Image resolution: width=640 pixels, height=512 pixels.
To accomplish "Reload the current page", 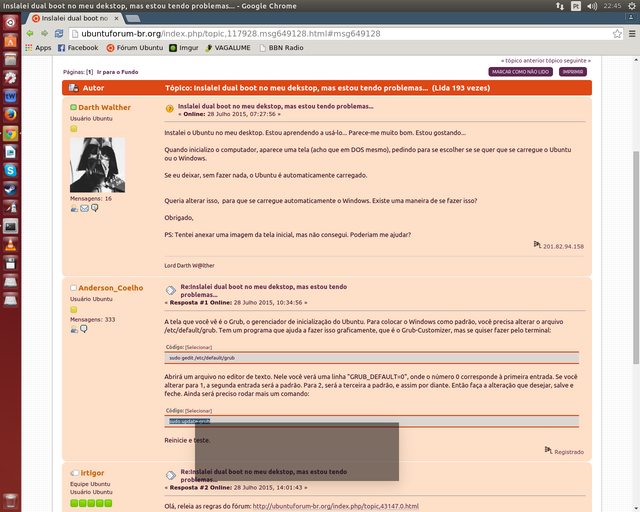I will click(59, 33).
